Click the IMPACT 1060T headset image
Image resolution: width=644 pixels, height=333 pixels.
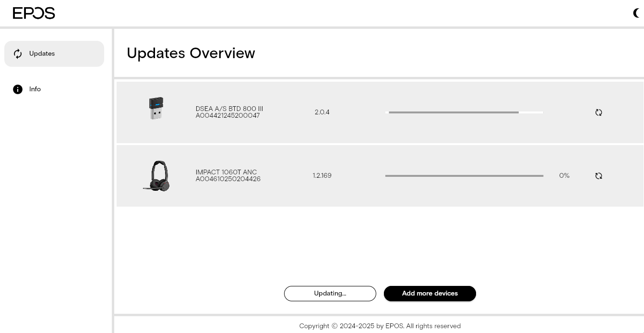click(x=156, y=176)
